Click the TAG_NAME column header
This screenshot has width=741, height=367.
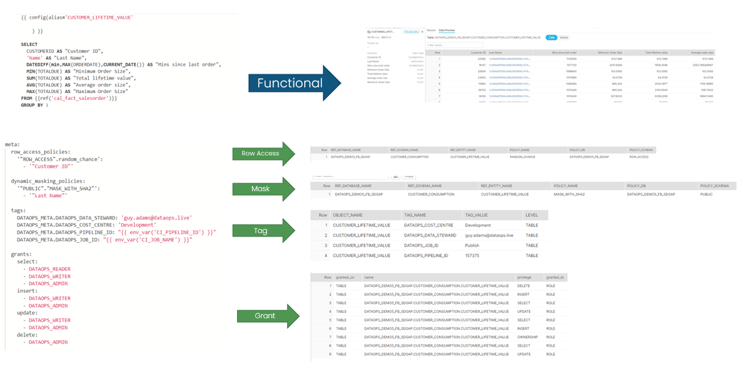pyautogui.click(x=415, y=215)
